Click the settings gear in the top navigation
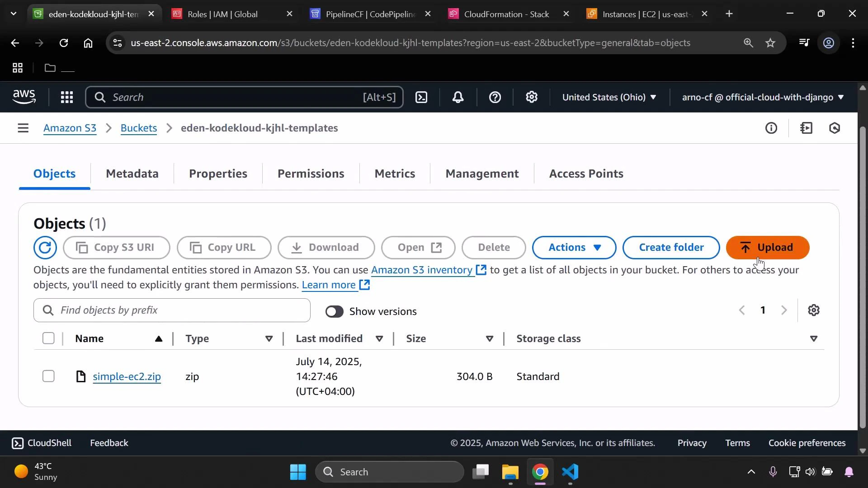 coord(532,97)
